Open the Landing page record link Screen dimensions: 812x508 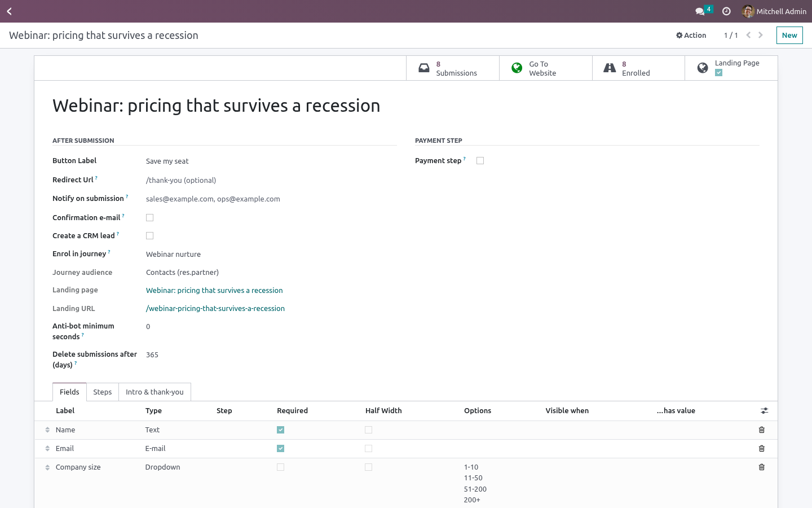point(214,291)
